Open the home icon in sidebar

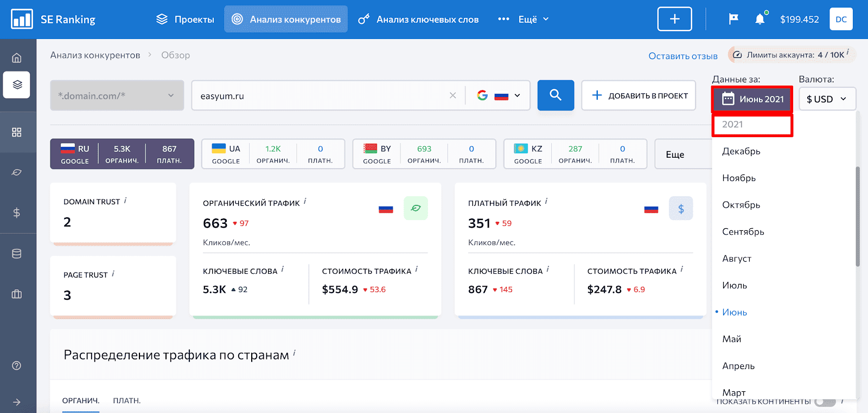point(17,58)
